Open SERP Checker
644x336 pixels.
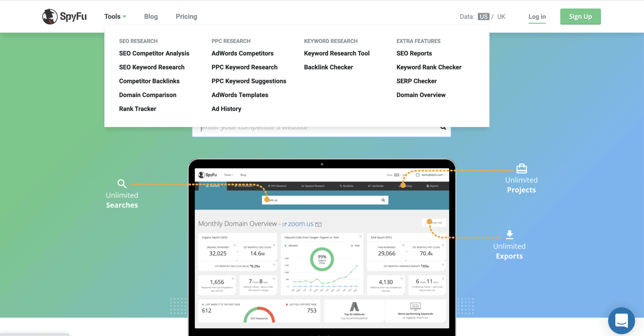click(416, 81)
